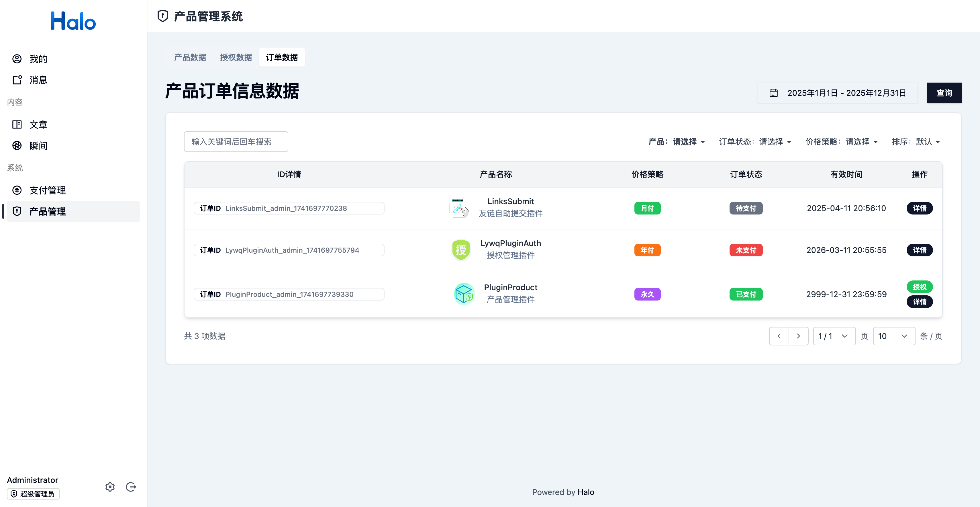Expand the 产品 filter dropdown
This screenshot has height=507, width=980.
677,142
